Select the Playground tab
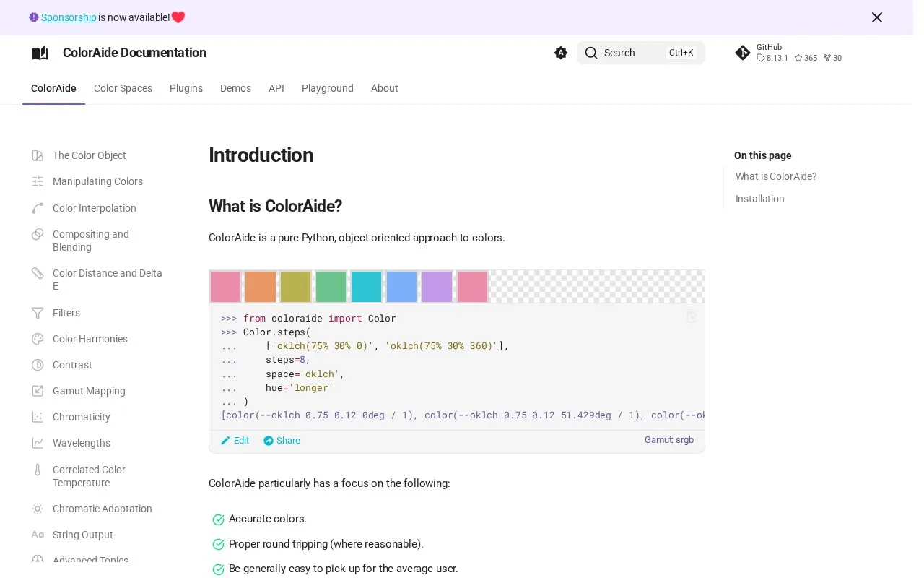This screenshot has width=924, height=578. click(x=328, y=88)
